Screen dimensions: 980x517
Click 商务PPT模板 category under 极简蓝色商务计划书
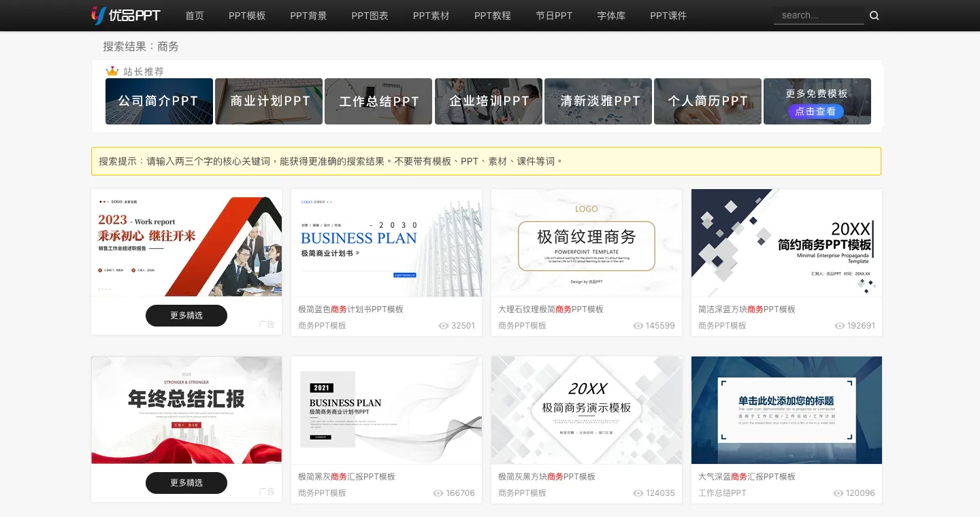pos(323,326)
